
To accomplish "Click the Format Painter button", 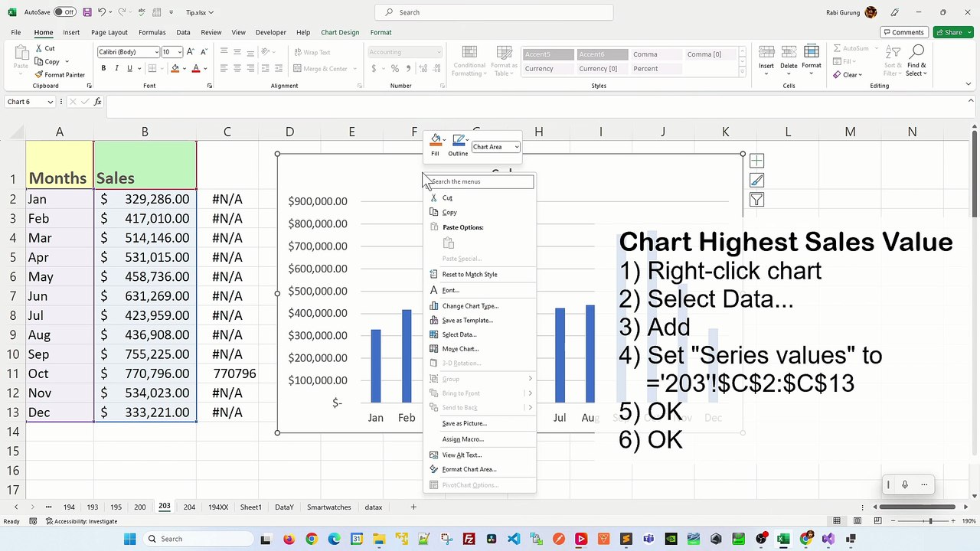I will click(60, 74).
